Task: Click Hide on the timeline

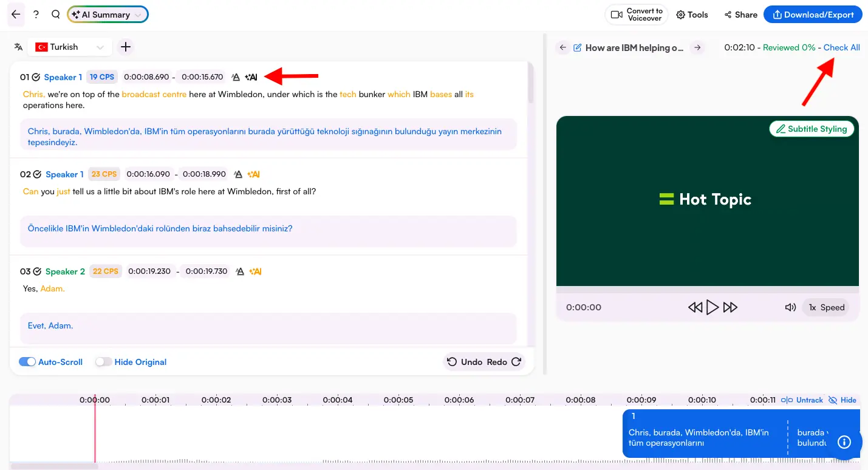Action: tap(842, 400)
